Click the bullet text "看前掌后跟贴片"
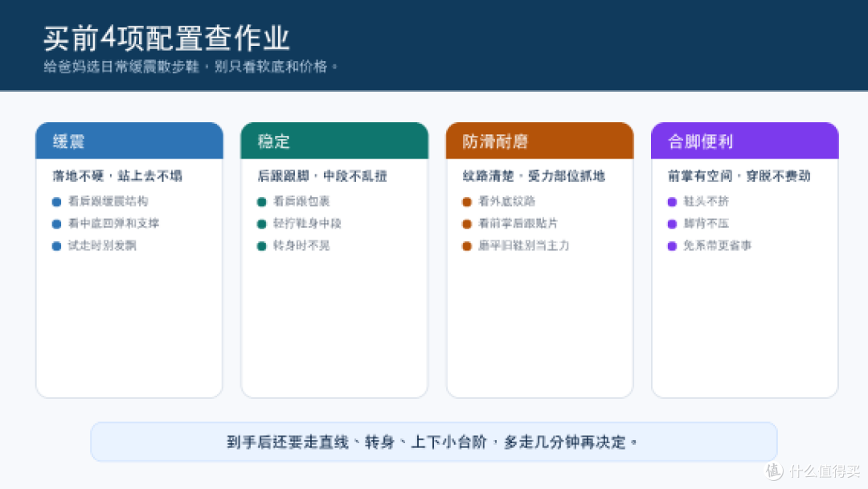 pyautogui.click(x=518, y=223)
